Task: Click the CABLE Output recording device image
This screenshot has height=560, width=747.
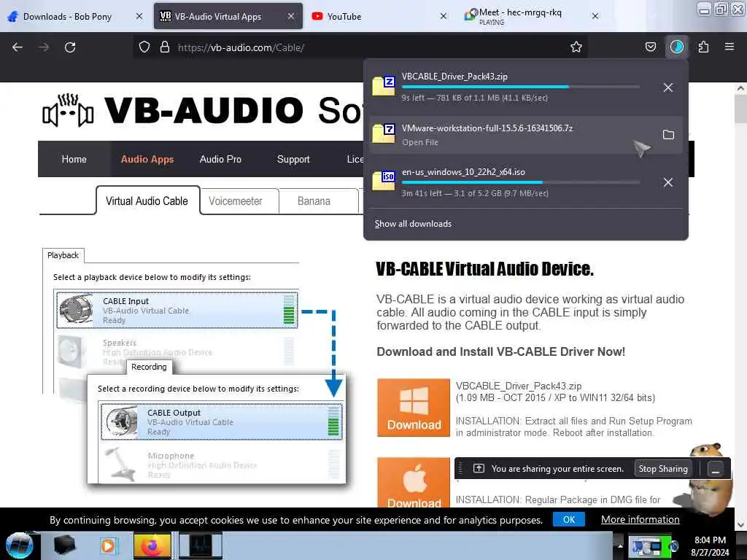Action: (x=121, y=421)
